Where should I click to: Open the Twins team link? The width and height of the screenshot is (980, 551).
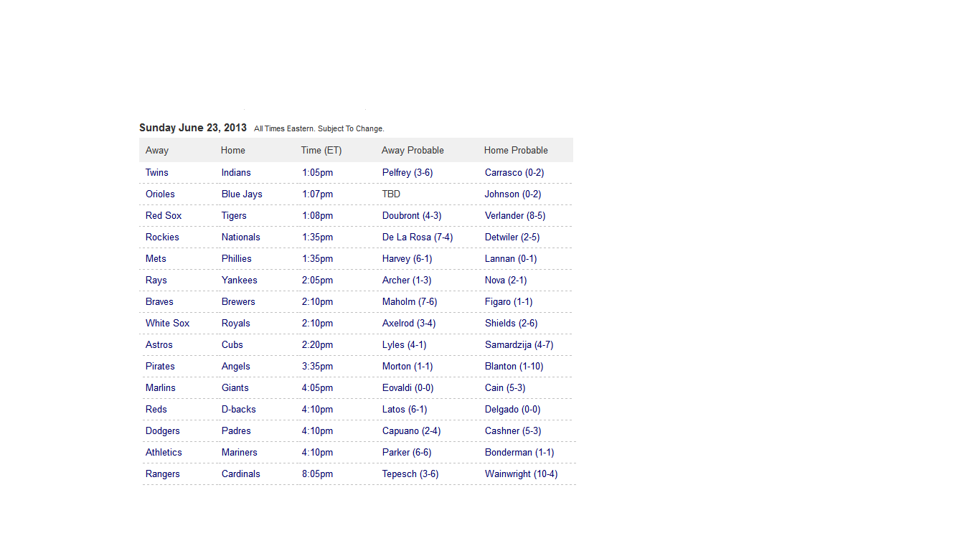point(156,172)
